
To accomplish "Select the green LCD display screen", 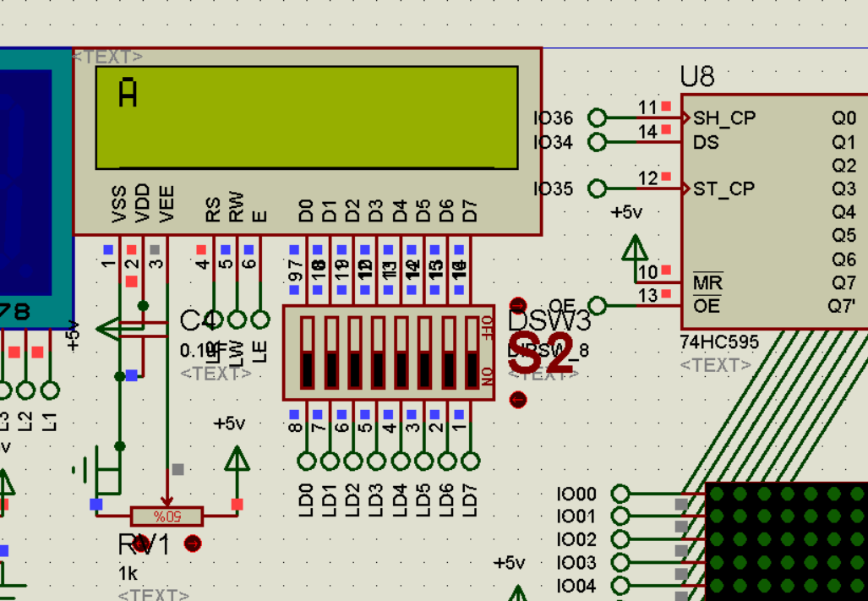I will (x=308, y=117).
